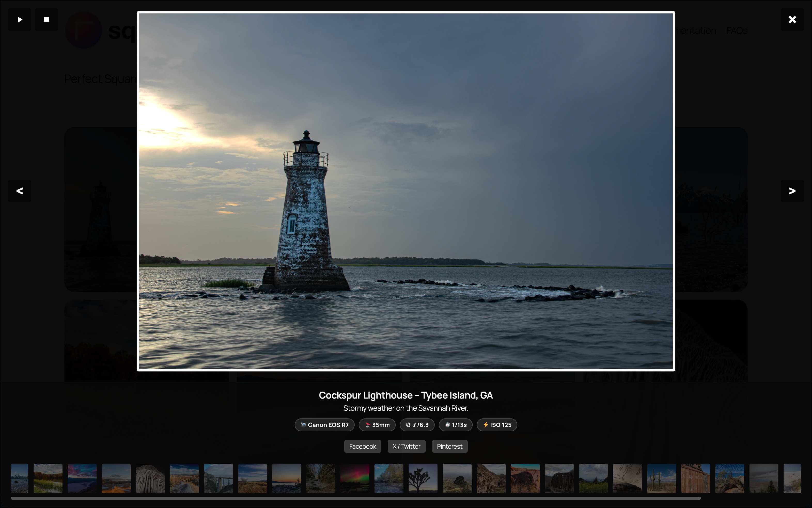The image size is (812, 508).
Task: Open the white rock formation thumbnail
Action: (x=150, y=478)
